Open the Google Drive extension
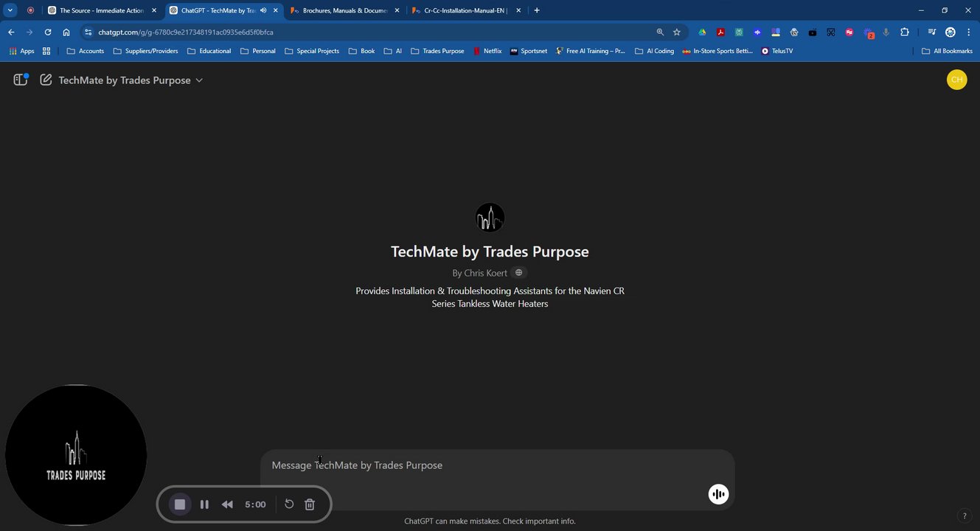 [702, 32]
